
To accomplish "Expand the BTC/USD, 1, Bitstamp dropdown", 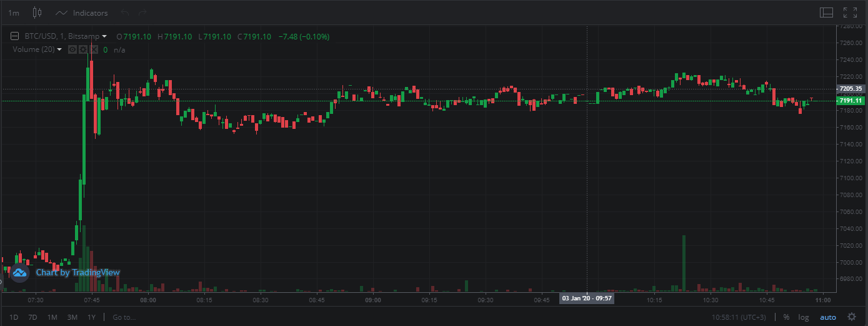I will 104,37.
